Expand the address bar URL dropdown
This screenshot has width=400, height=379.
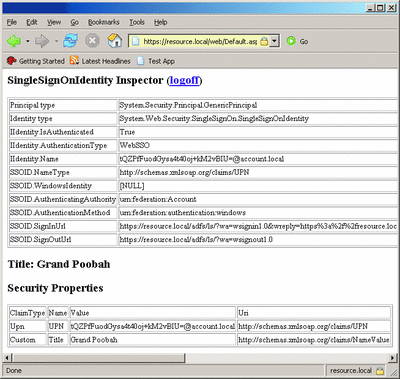click(274, 41)
